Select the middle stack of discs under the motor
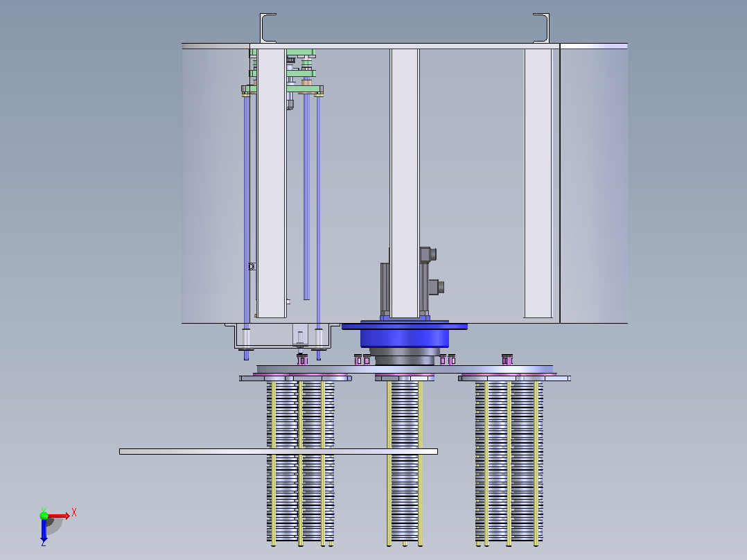Screen dimensions: 747x560 pyautogui.click(x=405, y=460)
